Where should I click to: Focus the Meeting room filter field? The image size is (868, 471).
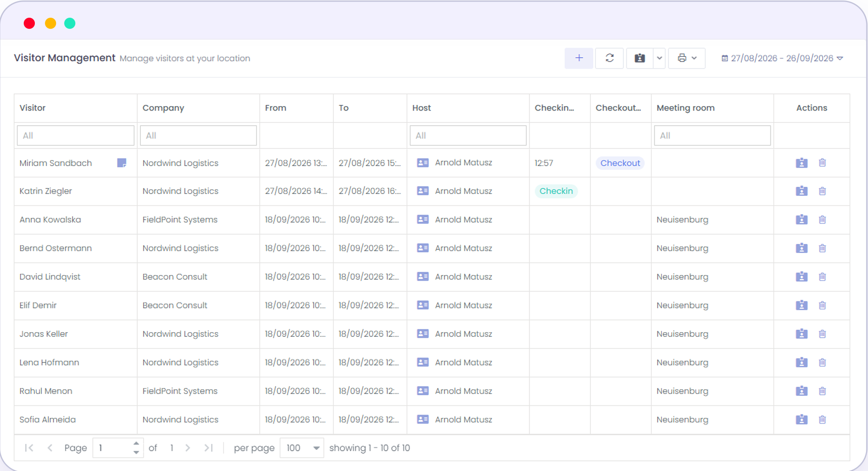click(713, 135)
